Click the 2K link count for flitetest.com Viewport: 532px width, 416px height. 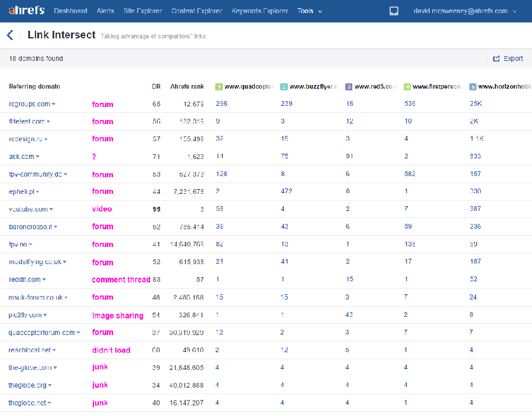pyautogui.click(x=474, y=121)
